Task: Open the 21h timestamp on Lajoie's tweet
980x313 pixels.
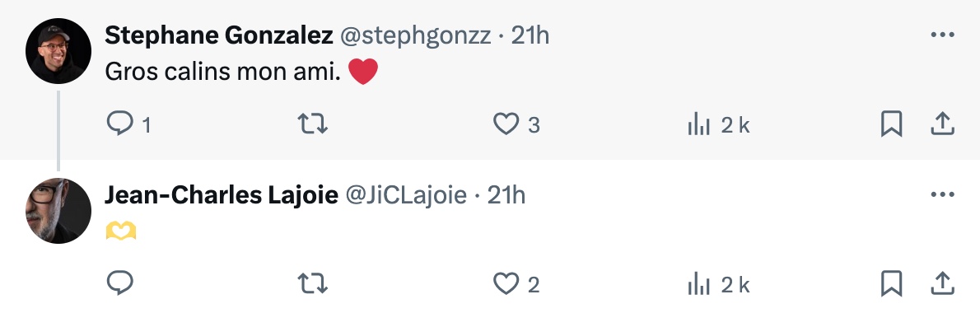Action: pos(506,195)
